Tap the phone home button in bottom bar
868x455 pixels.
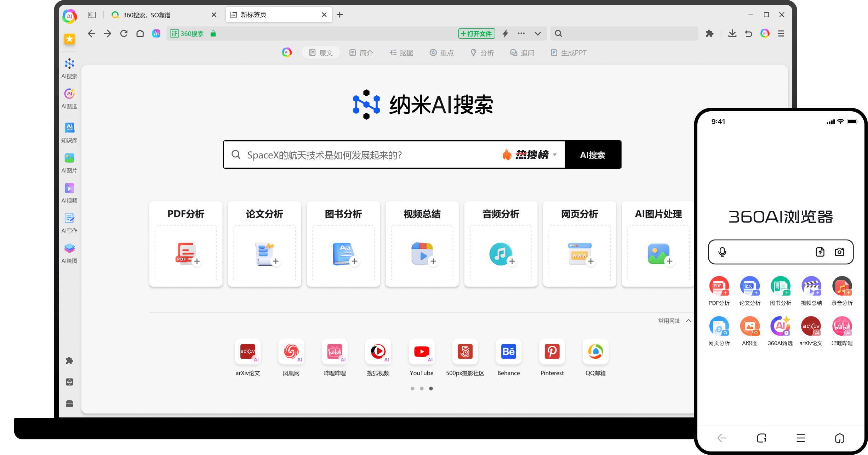(x=840, y=438)
